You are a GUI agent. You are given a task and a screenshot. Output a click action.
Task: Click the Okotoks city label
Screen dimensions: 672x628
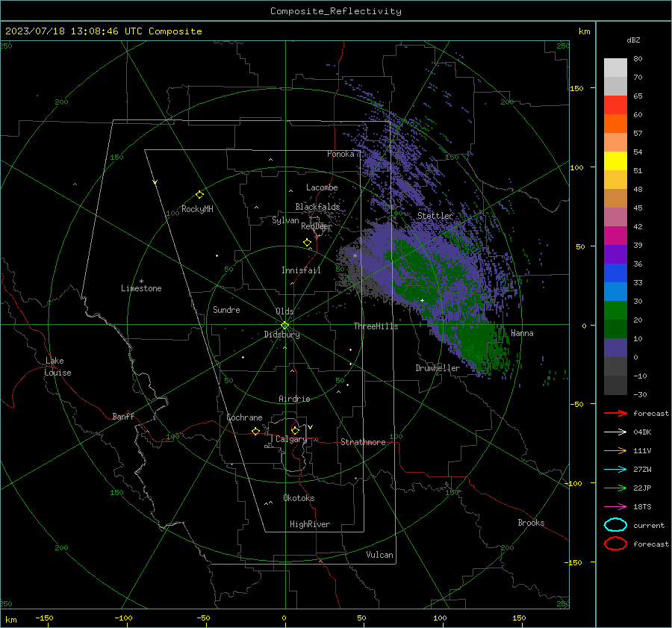(299, 498)
